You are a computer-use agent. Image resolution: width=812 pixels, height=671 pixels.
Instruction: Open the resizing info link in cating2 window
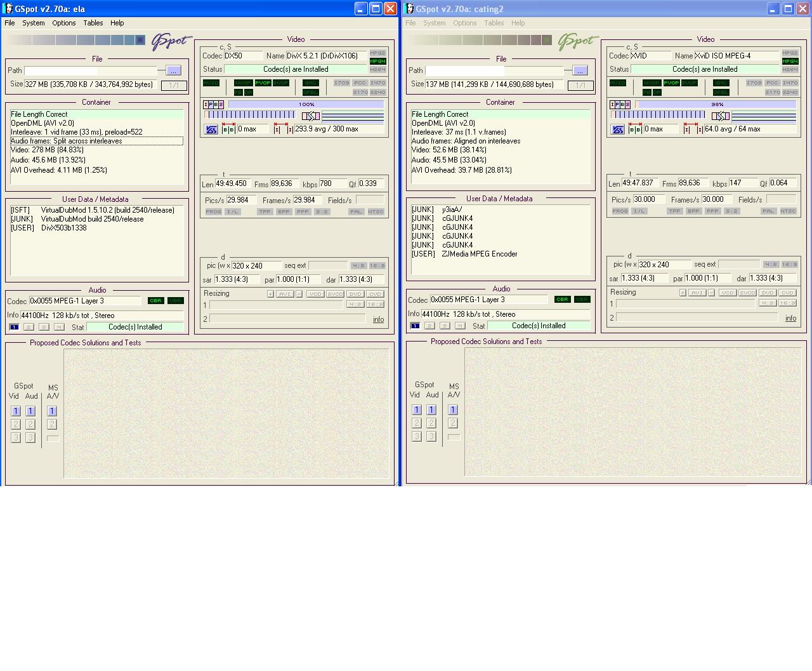coord(790,318)
